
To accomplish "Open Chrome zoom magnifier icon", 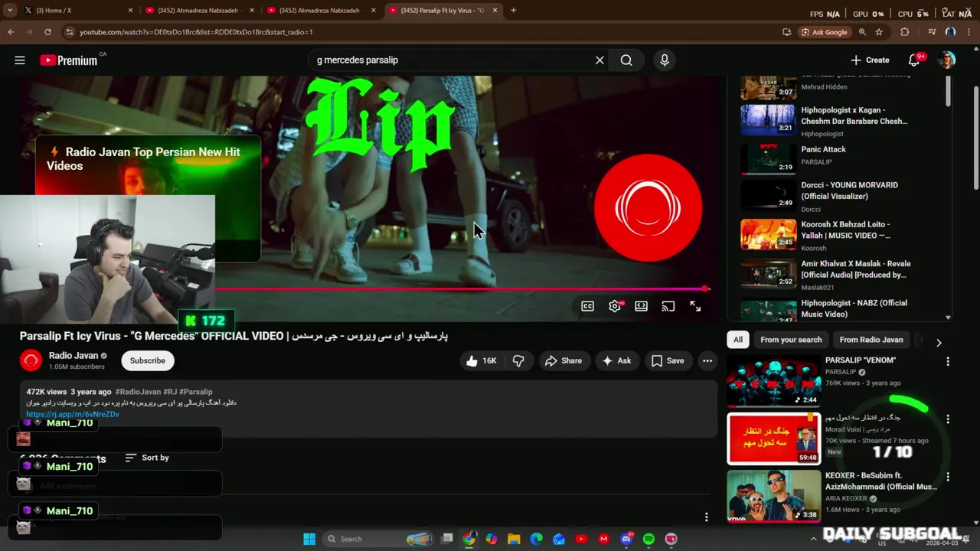I will pyautogui.click(x=862, y=32).
